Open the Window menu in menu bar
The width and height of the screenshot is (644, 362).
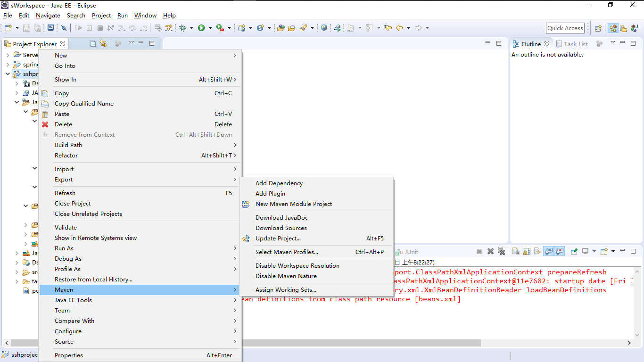(x=145, y=15)
